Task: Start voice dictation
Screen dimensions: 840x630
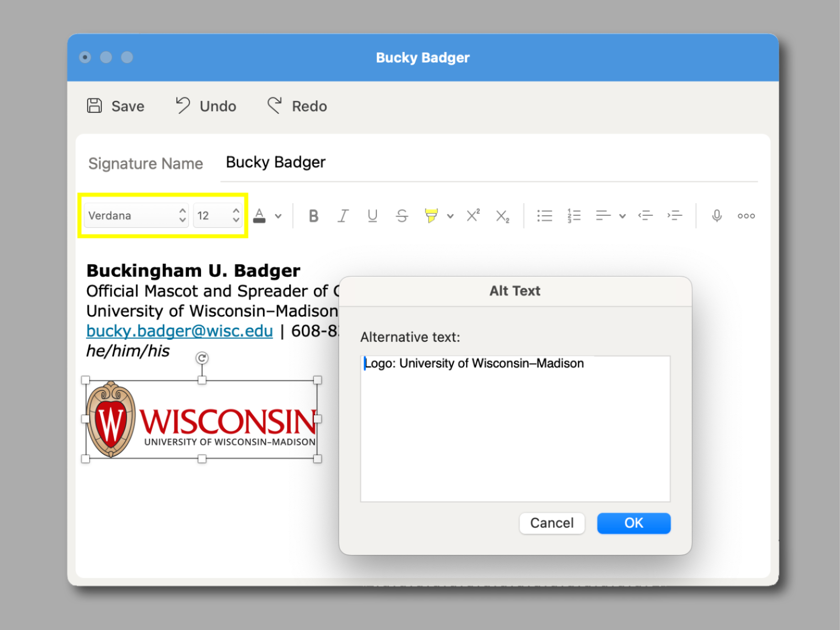Action: (x=716, y=215)
